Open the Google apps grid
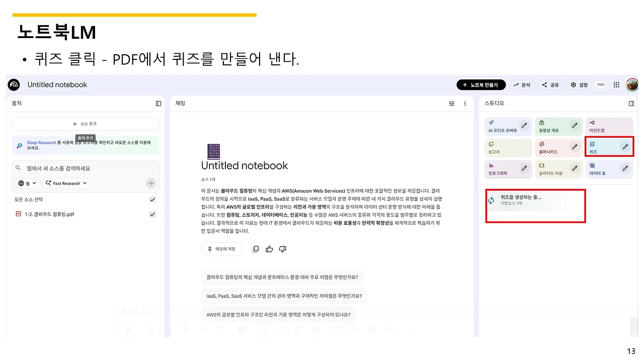644x362 pixels. 616,84
